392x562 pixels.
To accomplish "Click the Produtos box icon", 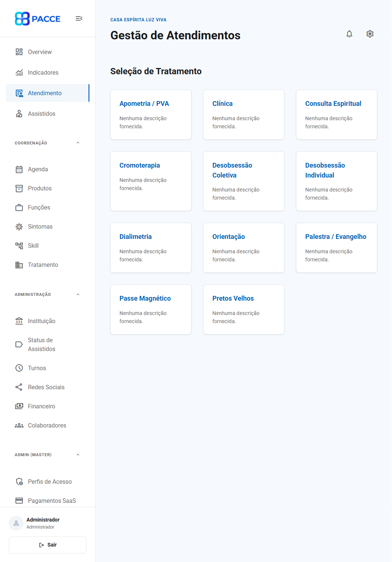I will pyautogui.click(x=19, y=188).
